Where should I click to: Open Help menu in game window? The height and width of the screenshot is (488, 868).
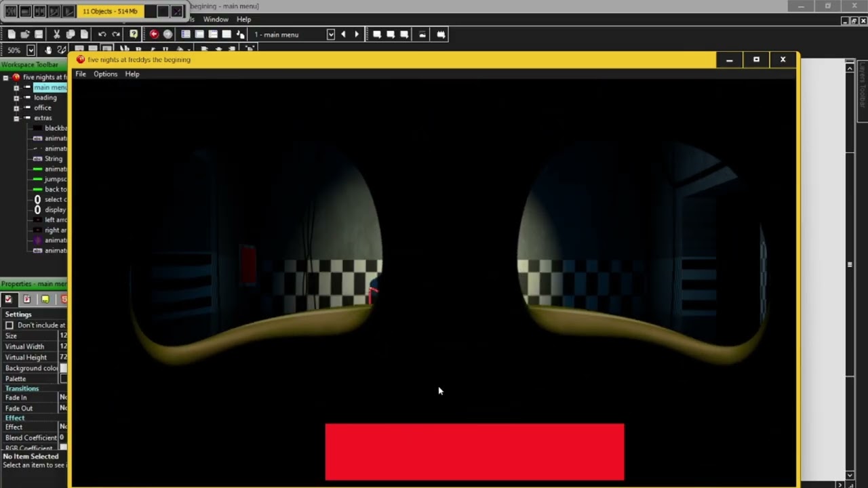pyautogui.click(x=132, y=74)
